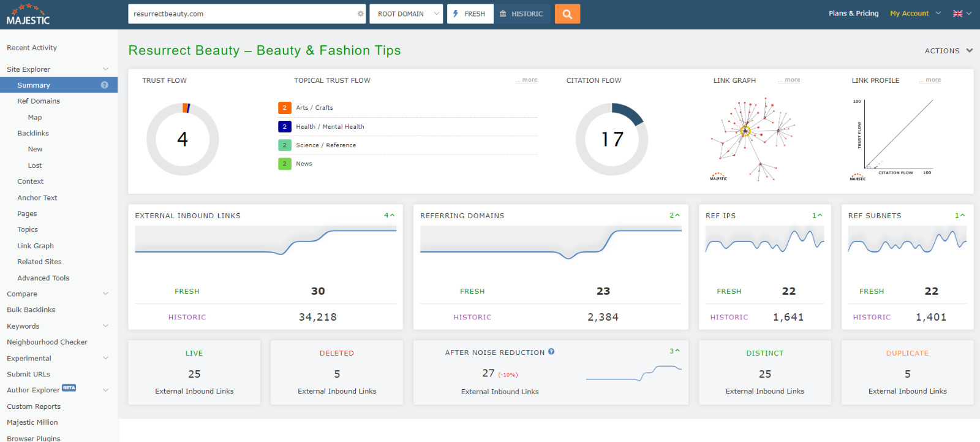980x442 pixels.
Task: Click the Link Graph network thumbnail
Action: [x=752, y=139]
